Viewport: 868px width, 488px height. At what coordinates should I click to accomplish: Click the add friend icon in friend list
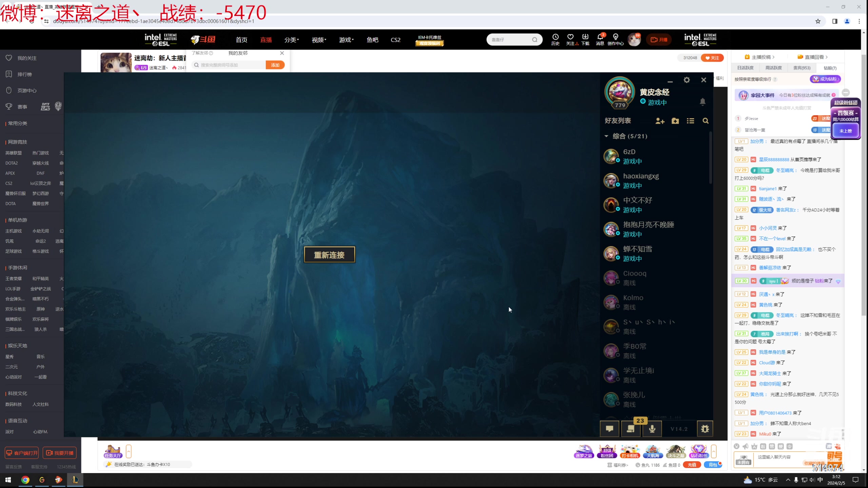(x=659, y=121)
